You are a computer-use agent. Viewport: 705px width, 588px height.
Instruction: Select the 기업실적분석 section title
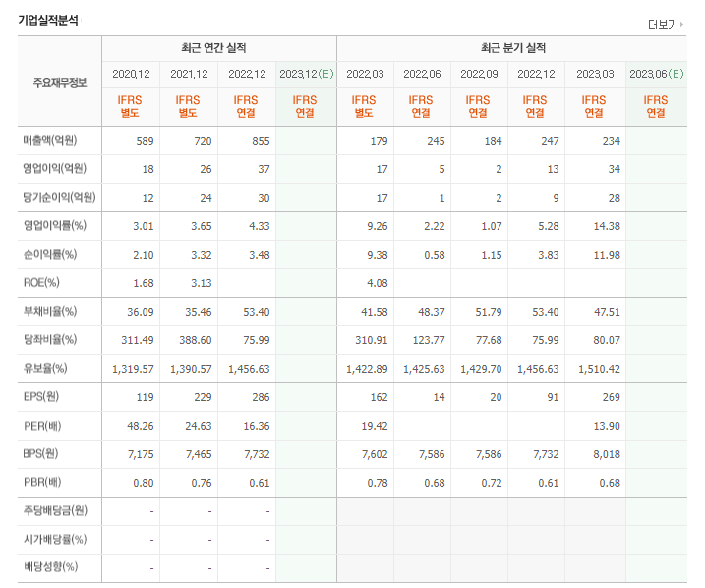click(x=48, y=21)
